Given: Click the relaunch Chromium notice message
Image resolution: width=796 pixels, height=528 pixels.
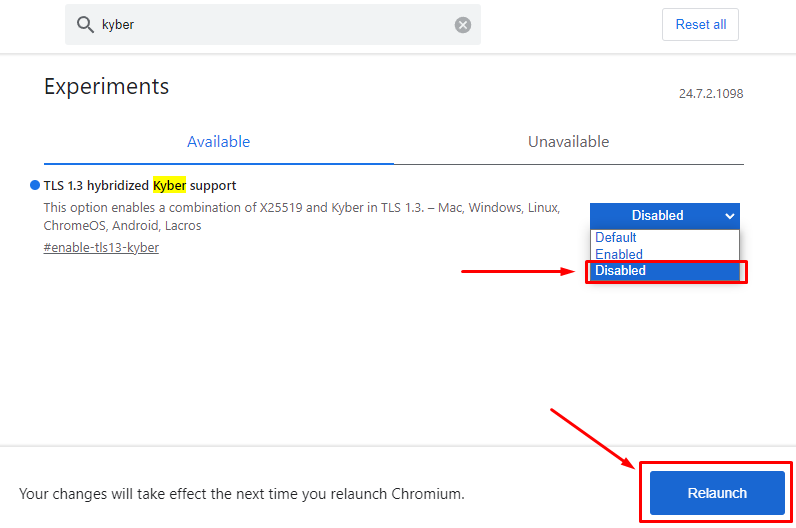Looking at the screenshot, I should coord(242,493).
